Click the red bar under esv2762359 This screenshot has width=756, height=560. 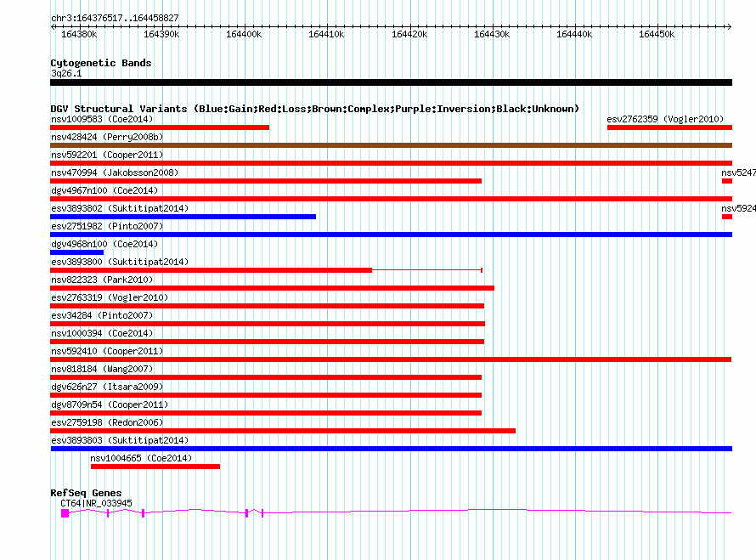[669, 127]
